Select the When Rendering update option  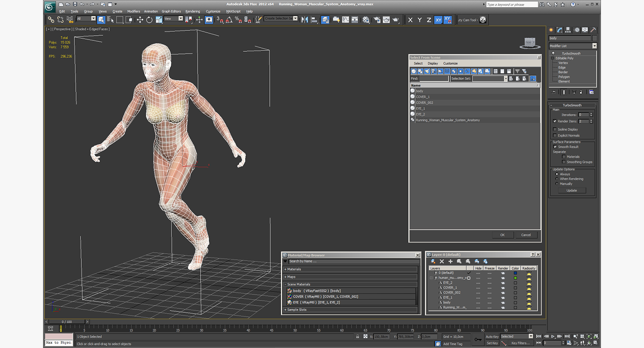(557, 179)
